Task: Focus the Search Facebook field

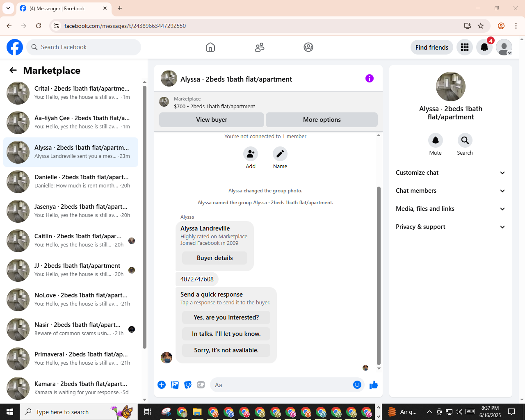Action: (x=84, y=47)
